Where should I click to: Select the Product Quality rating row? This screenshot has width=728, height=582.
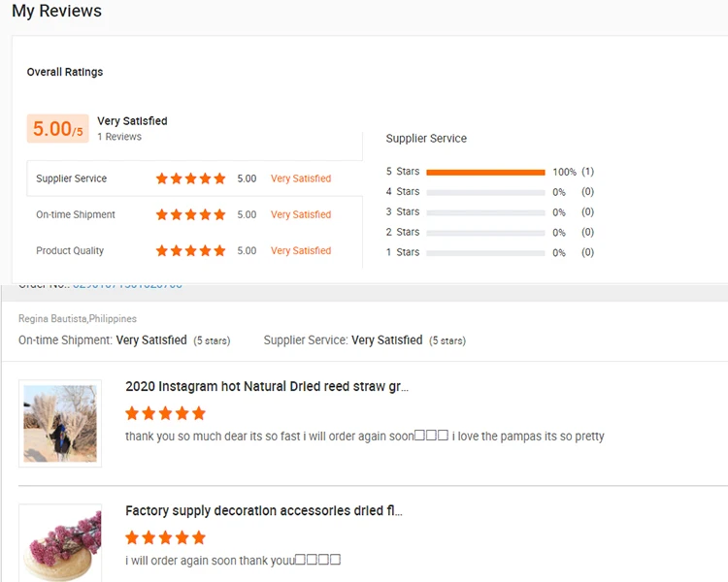[194, 250]
